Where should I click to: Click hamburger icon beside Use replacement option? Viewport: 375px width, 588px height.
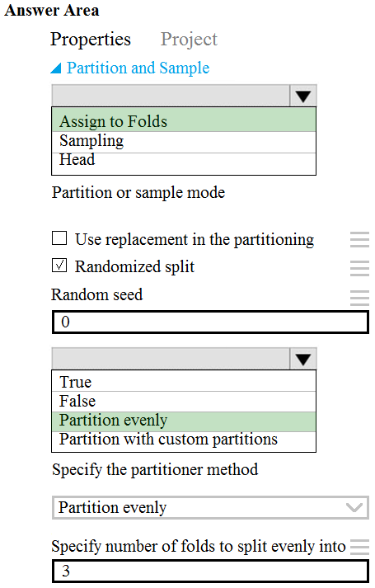click(359, 240)
